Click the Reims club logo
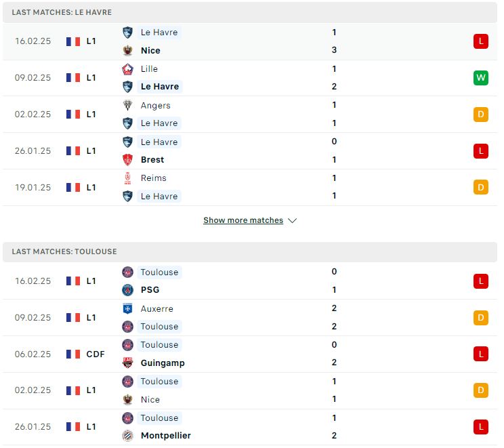The image size is (504, 448). (x=127, y=178)
